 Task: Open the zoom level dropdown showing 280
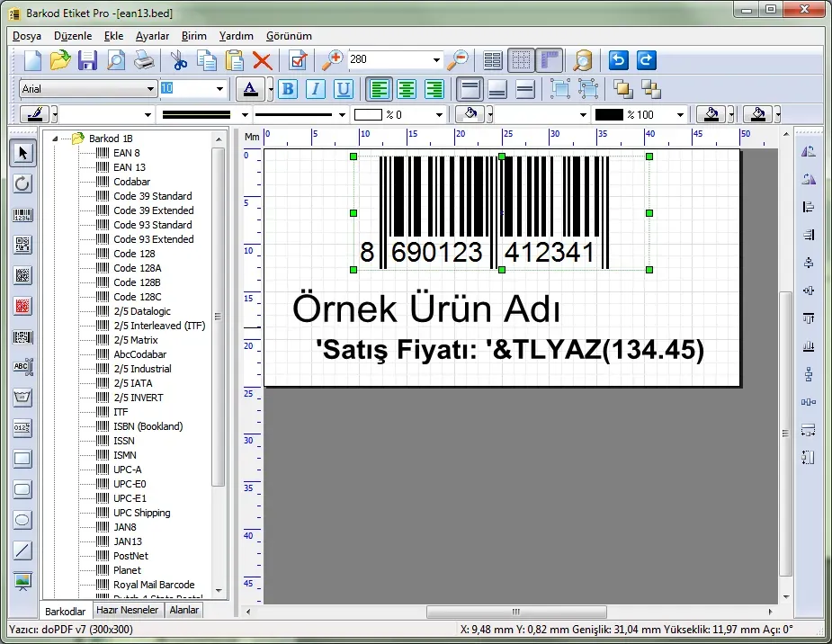(x=436, y=60)
